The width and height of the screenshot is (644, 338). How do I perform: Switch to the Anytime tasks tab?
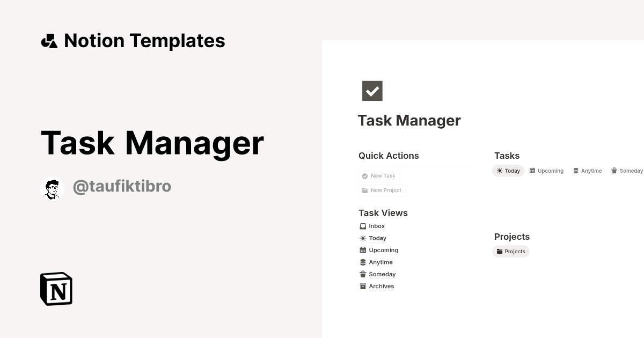(588, 171)
